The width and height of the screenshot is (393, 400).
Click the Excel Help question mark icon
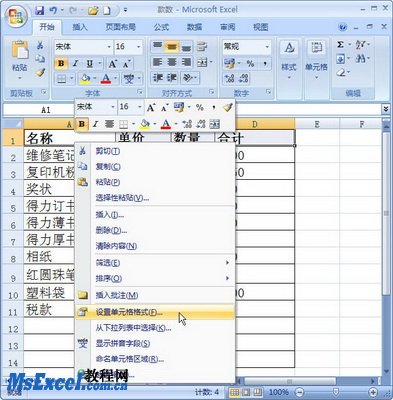(342, 27)
